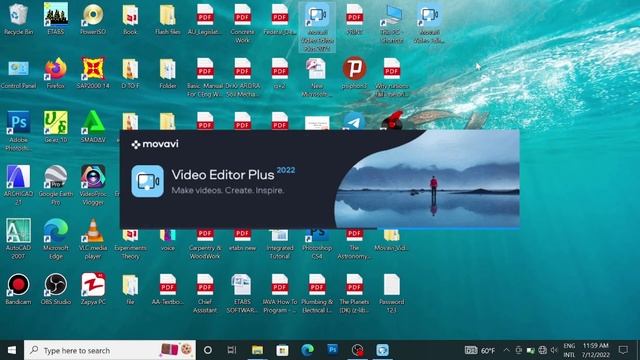This screenshot has height=360, width=640.
Task: Show hidden system tray icons
Action: pos(506,350)
